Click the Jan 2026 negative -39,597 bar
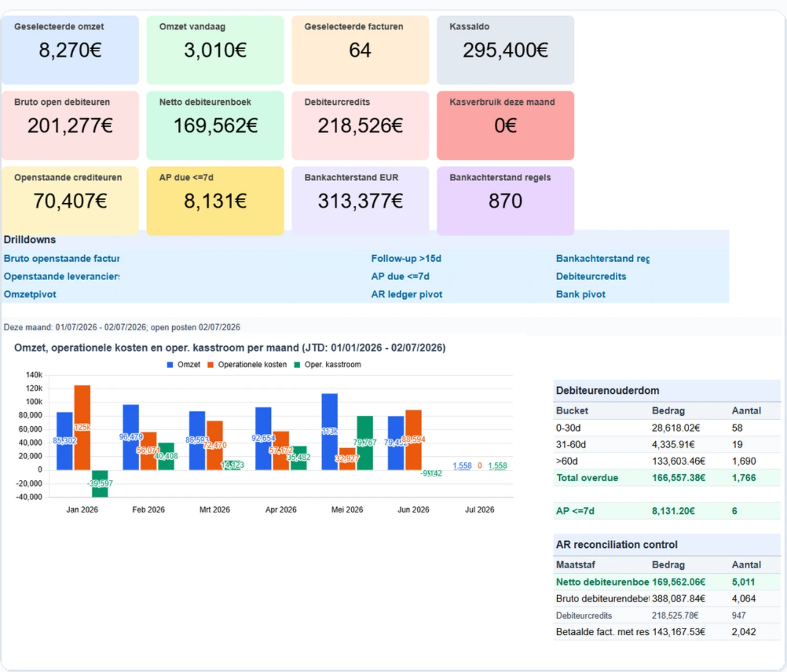The image size is (787, 672). 99,483
